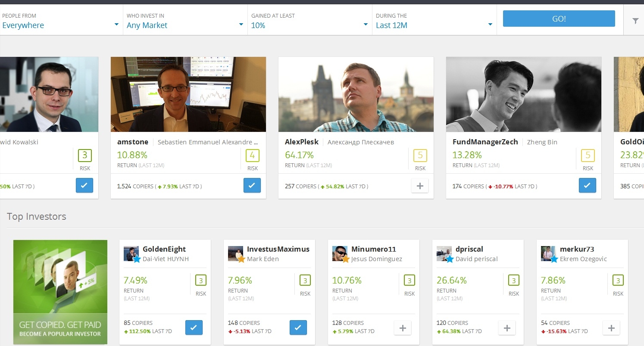This screenshot has height=346, width=644.
Task: Open the merkur73 username link
Action: (577, 249)
